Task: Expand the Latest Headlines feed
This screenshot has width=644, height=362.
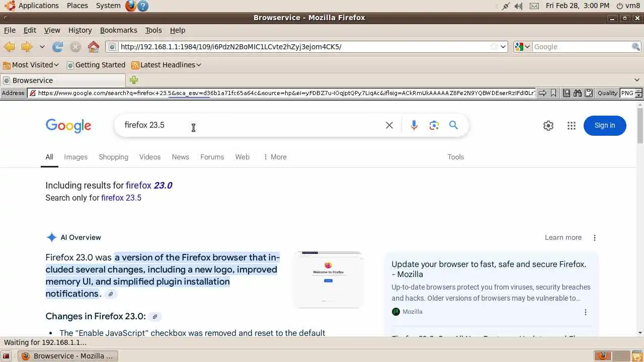Action: point(166,65)
